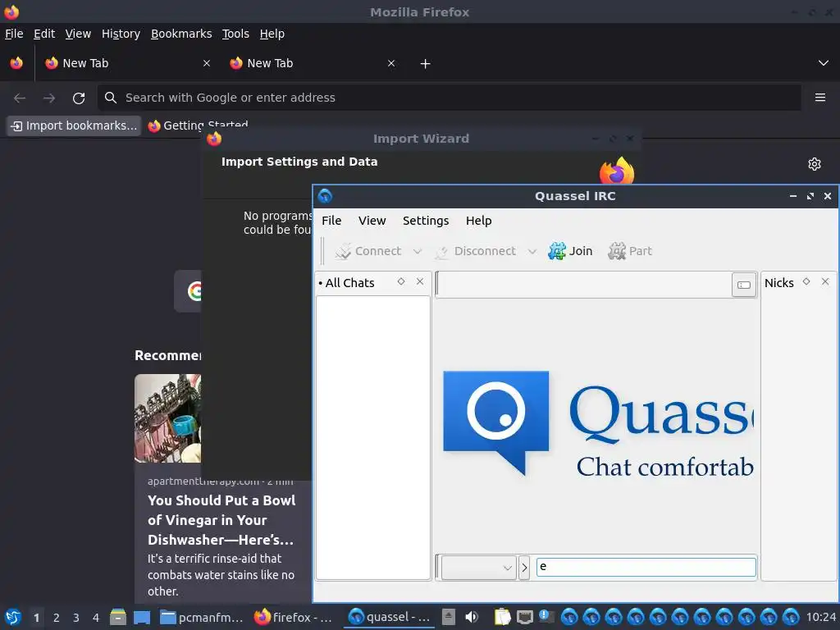Open the Quassel File menu
This screenshot has width=840, height=630.
tap(331, 221)
